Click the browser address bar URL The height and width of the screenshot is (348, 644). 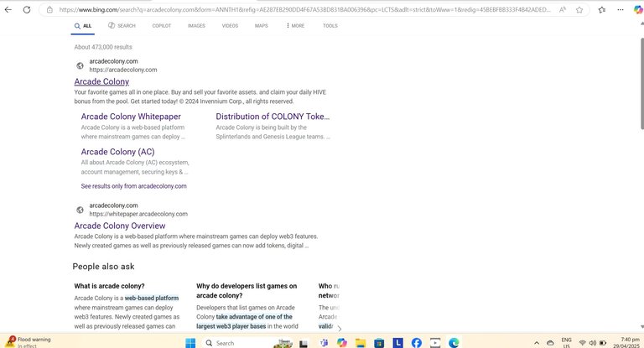(x=304, y=9)
